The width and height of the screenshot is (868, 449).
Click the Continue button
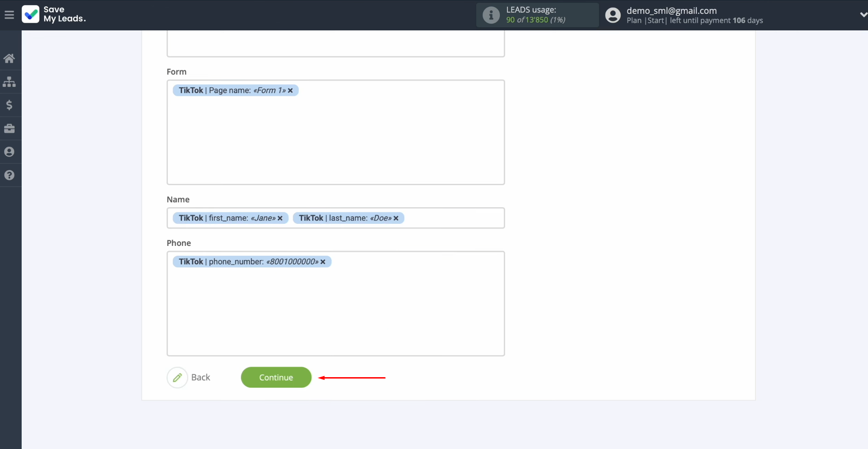pyautogui.click(x=276, y=377)
